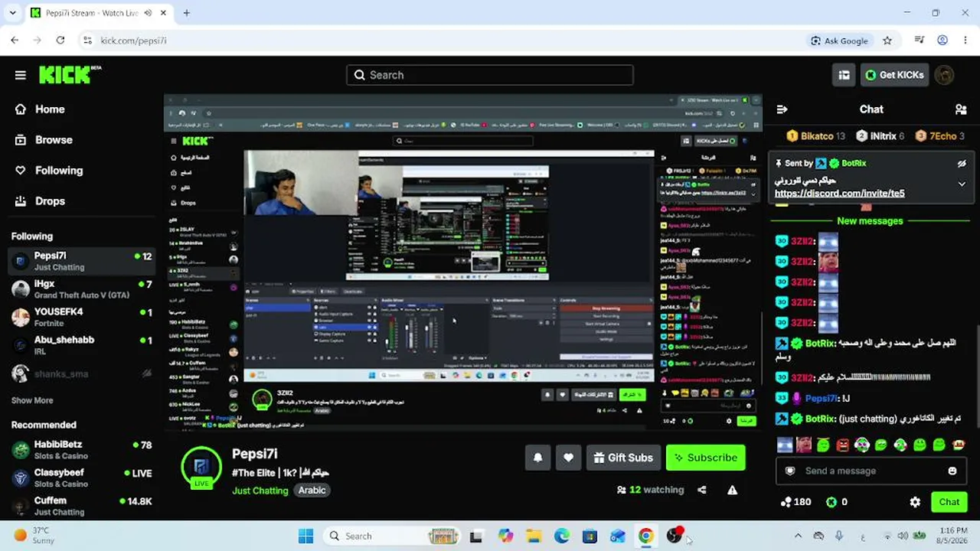Open channel points balance showing 180

pyautogui.click(x=795, y=502)
